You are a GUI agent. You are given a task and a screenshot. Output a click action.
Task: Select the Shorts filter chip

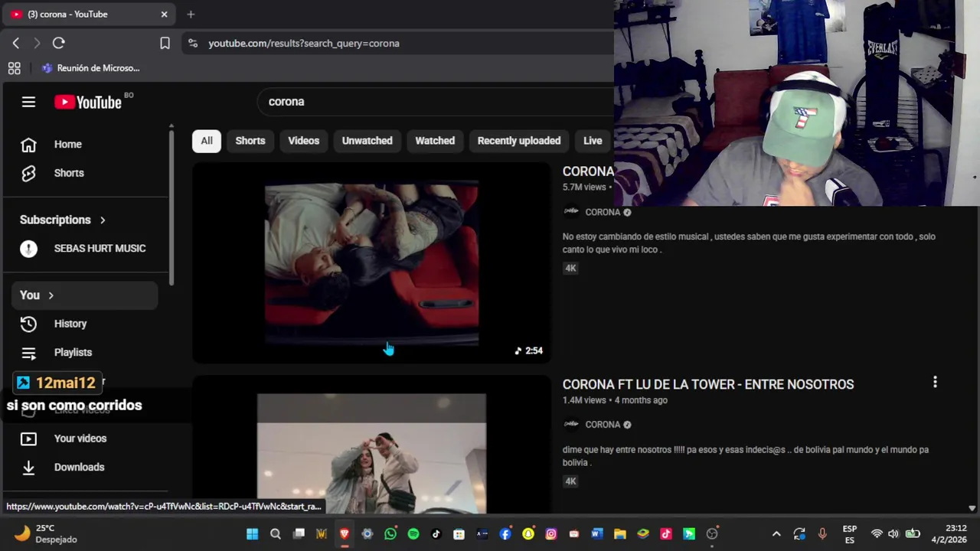[250, 141]
